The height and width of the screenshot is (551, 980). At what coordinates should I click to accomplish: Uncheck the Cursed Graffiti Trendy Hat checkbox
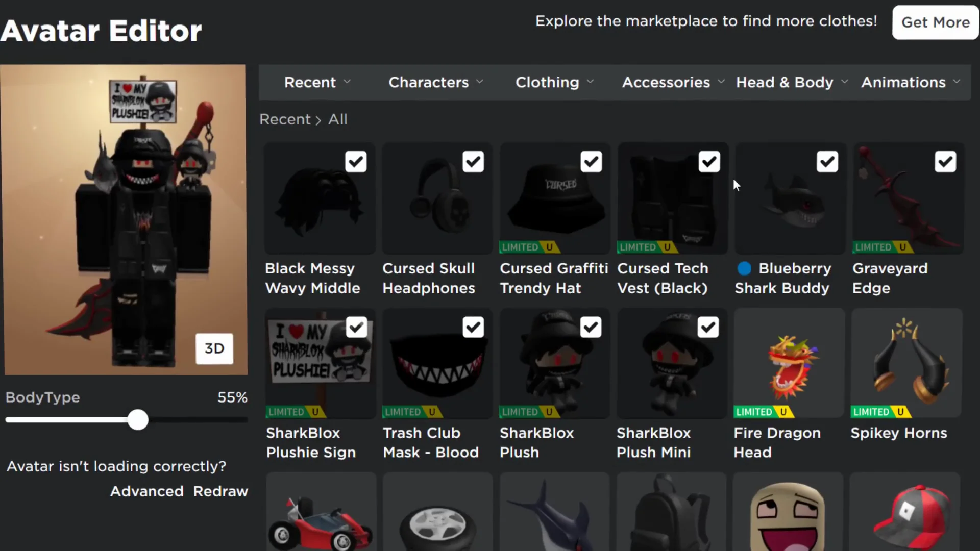[591, 162]
